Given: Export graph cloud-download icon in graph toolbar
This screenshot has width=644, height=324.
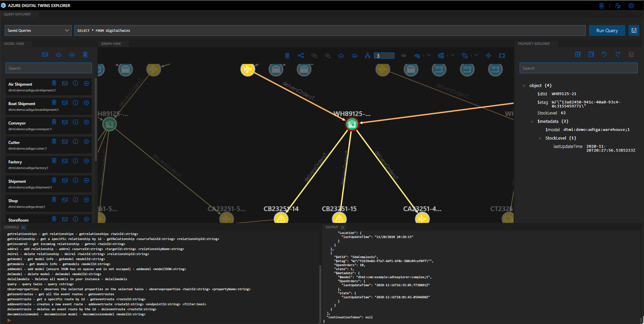Looking at the screenshot, I should (x=341, y=56).
